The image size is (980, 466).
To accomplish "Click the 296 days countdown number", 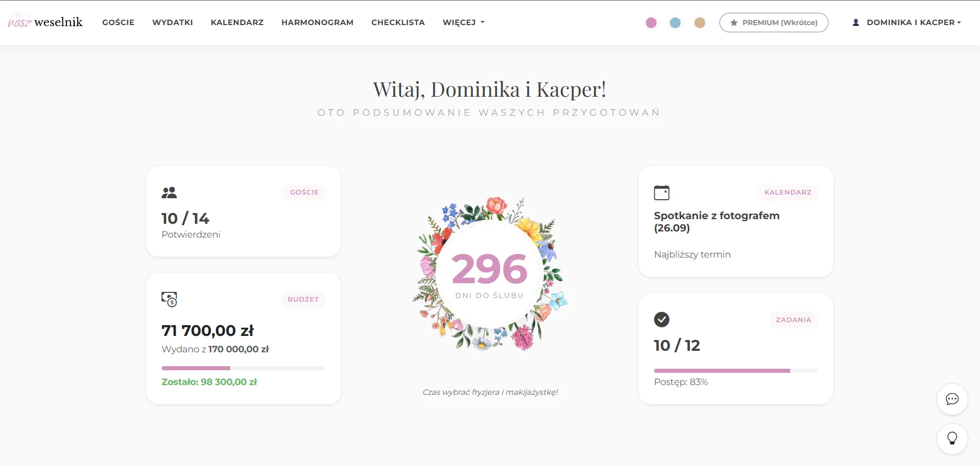I will (490, 269).
